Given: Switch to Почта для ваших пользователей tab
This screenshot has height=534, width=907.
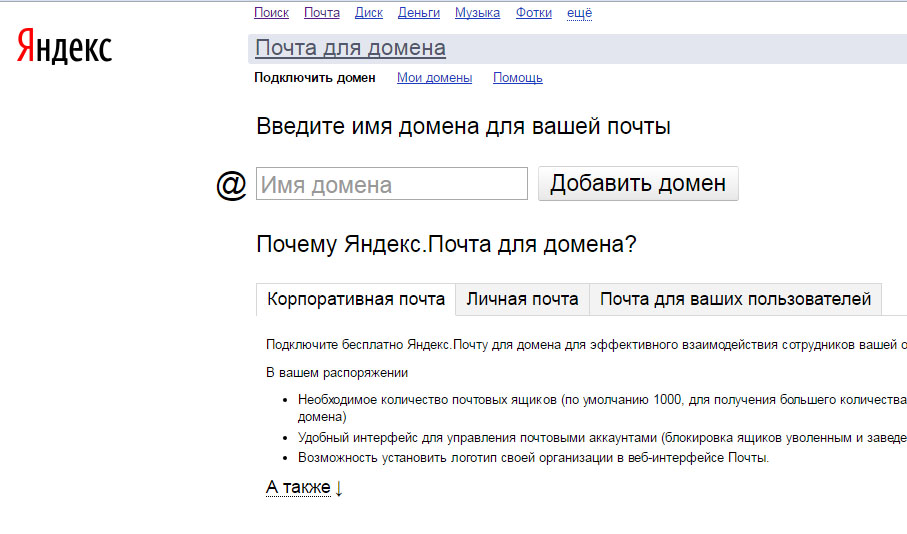Looking at the screenshot, I should point(735,299).
